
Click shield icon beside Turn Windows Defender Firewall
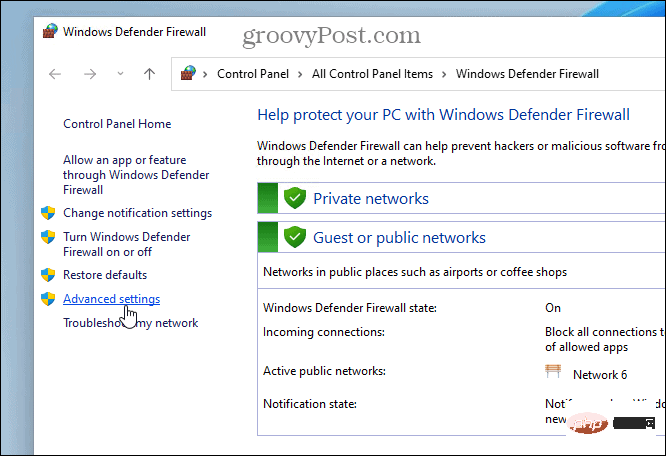48,237
